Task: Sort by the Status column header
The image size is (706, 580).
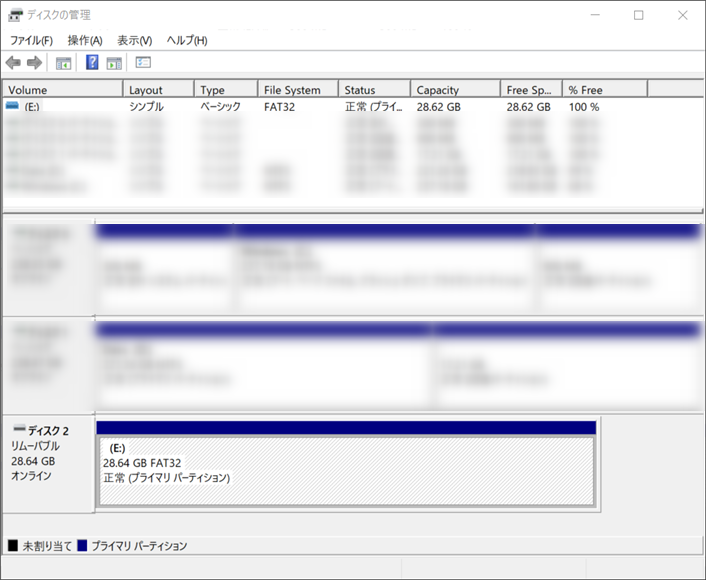Action: click(x=374, y=90)
